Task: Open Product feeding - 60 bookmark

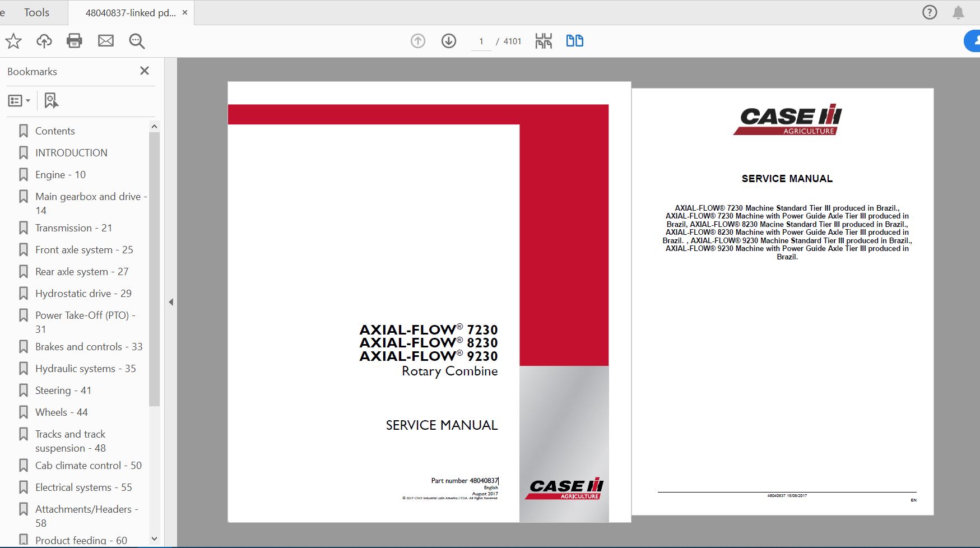Action: point(81,541)
